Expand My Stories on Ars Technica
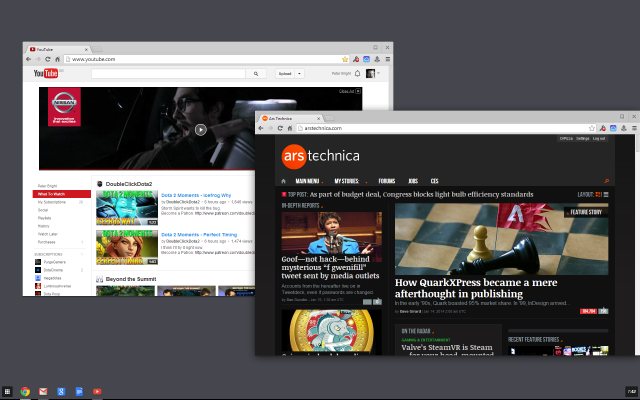 click(x=350, y=181)
